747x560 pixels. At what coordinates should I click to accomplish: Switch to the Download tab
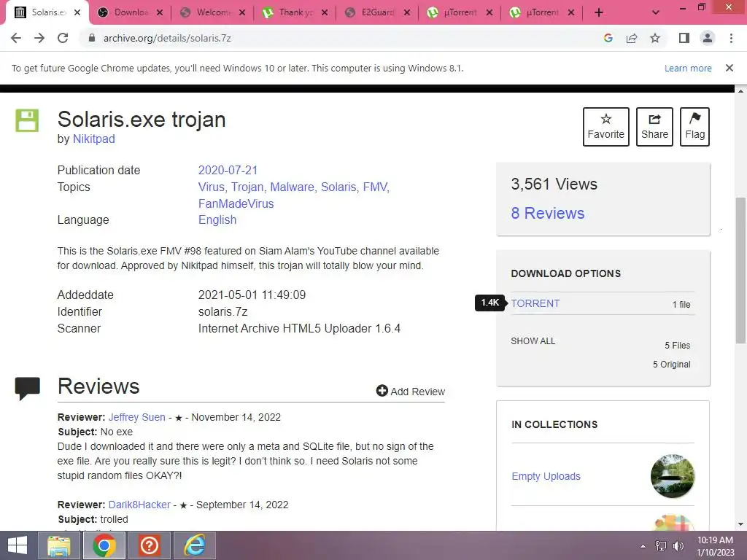click(125, 12)
